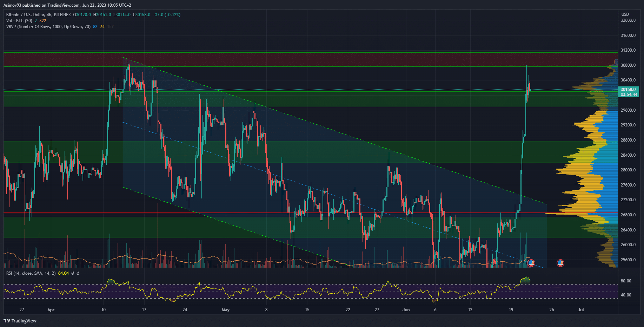
Task: Click the Jun date axis label
Action: coord(406,310)
